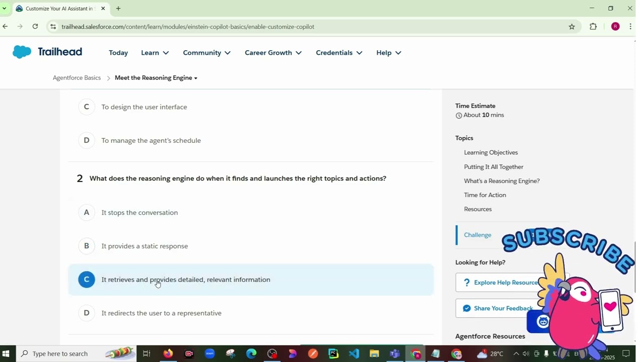Open PyCharm from the taskbar

coord(333,353)
